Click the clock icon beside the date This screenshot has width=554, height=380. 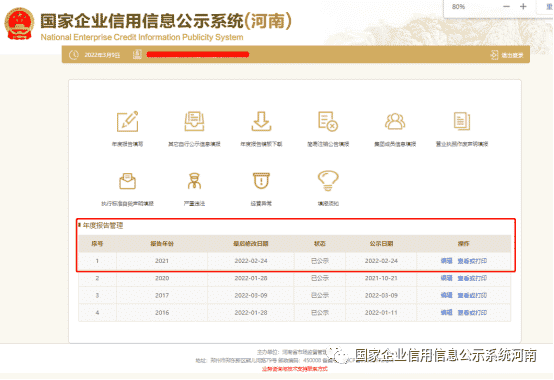73,55
